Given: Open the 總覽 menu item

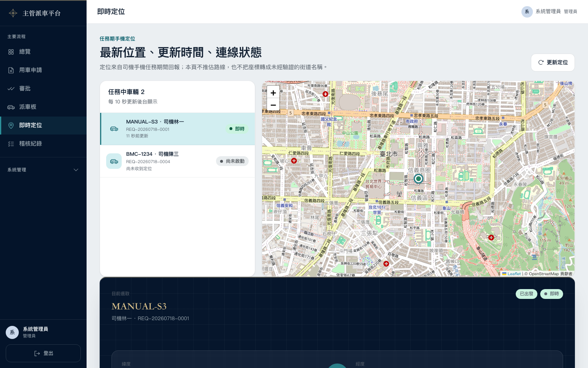Looking at the screenshot, I should [x=43, y=52].
